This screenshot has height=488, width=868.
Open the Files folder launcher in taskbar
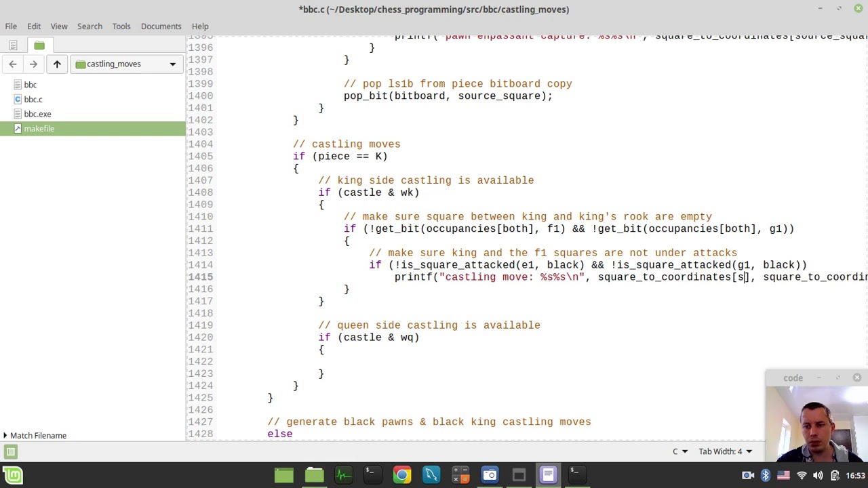[314, 475]
